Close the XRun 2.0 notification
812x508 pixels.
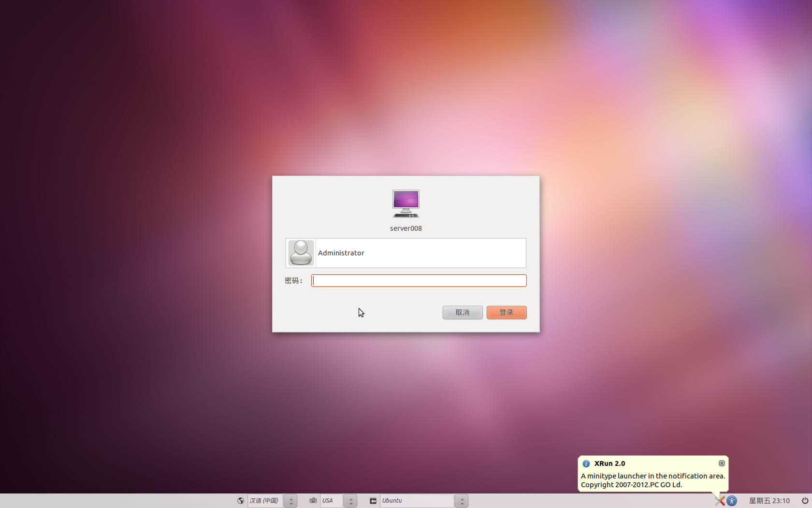(722, 463)
